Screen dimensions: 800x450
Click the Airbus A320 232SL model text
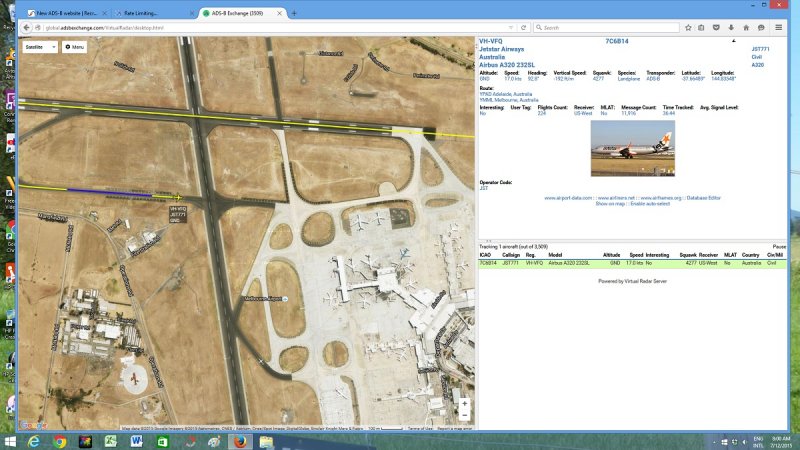pos(507,65)
